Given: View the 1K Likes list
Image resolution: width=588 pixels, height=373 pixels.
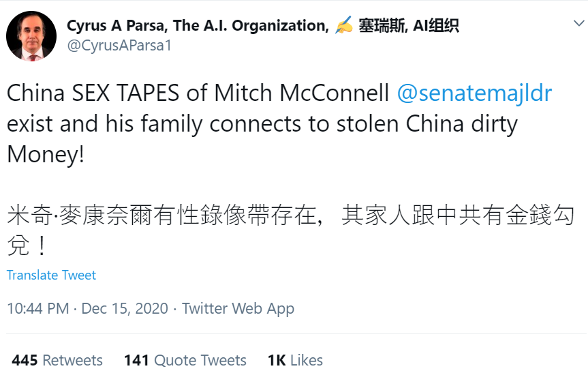Looking at the screenshot, I should pyautogui.click(x=295, y=360).
